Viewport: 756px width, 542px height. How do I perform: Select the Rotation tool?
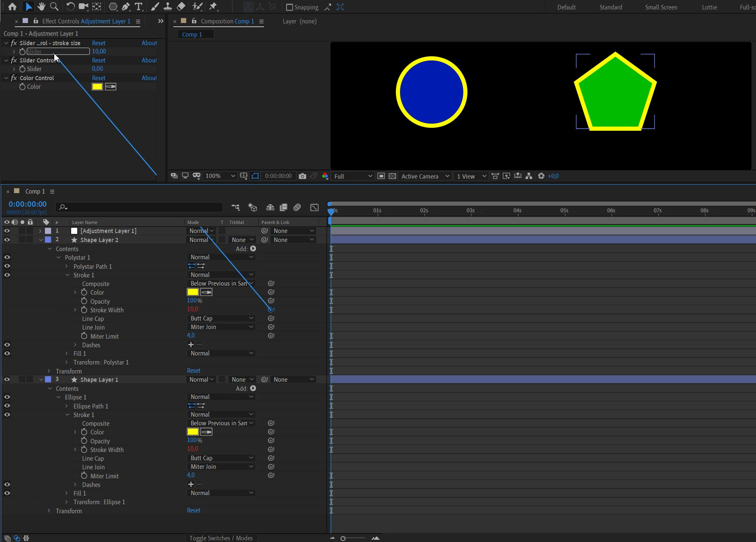[71, 7]
